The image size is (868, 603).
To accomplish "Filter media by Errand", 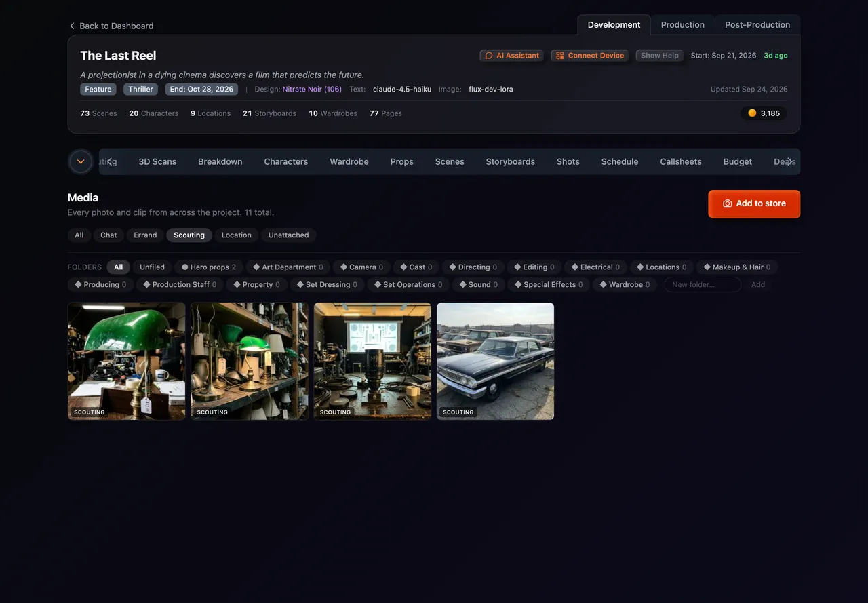I will pos(145,235).
